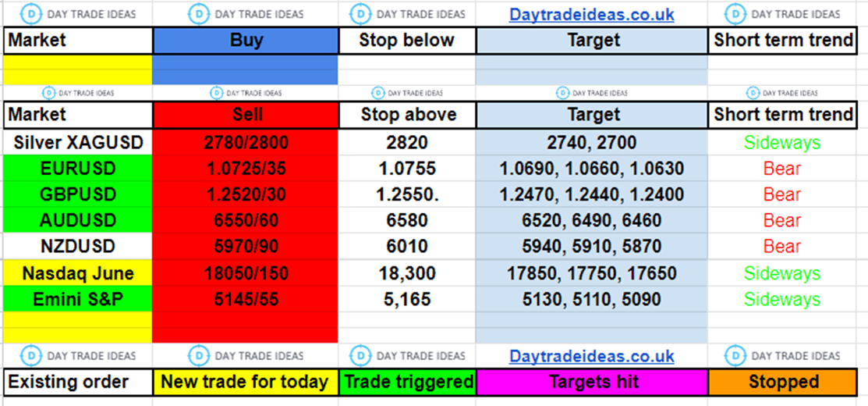The width and height of the screenshot is (868, 406).
Task: Select the red Sell header cell
Action: (x=246, y=115)
